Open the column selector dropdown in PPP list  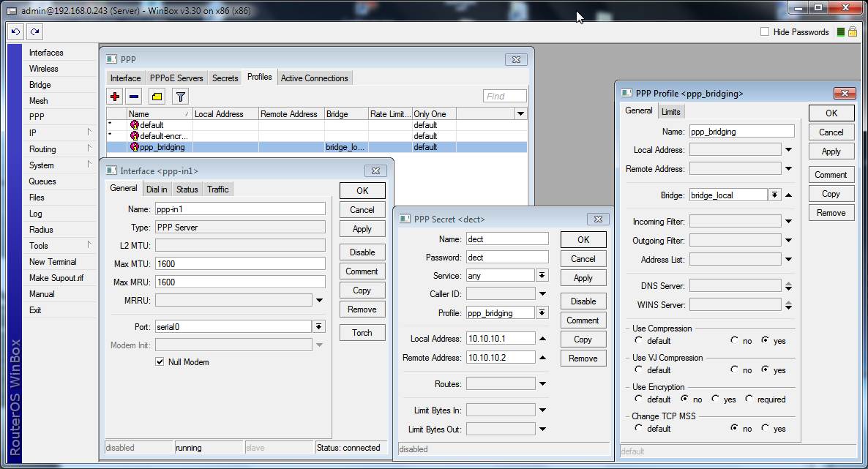point(520,114)
